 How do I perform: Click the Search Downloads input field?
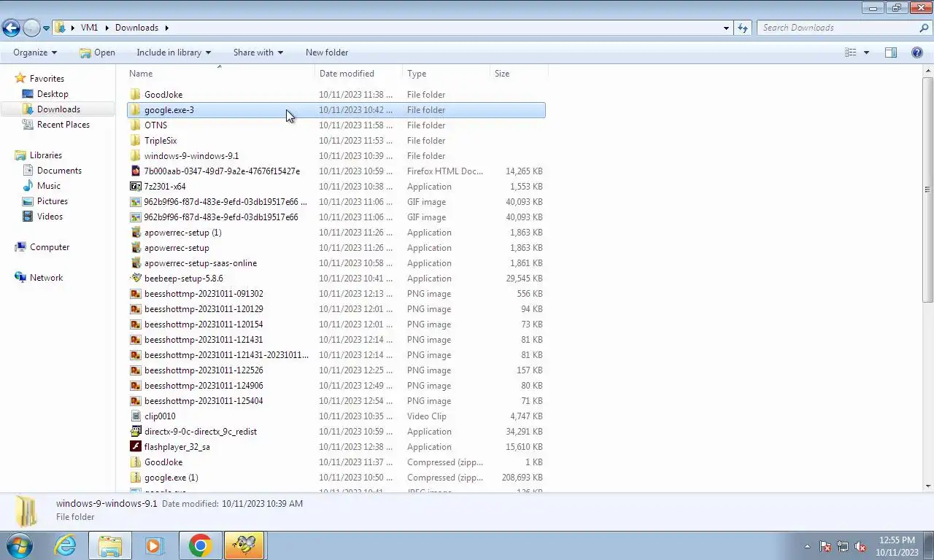click(838, 28)
